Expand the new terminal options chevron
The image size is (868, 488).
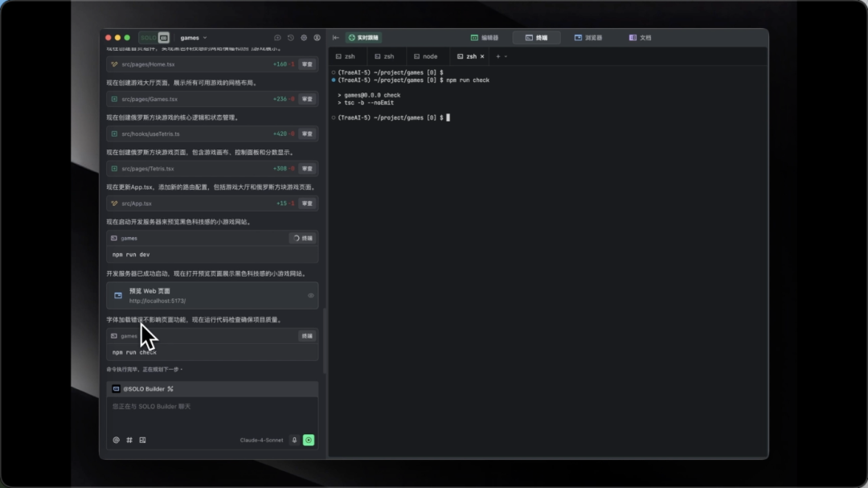point(506,56)
